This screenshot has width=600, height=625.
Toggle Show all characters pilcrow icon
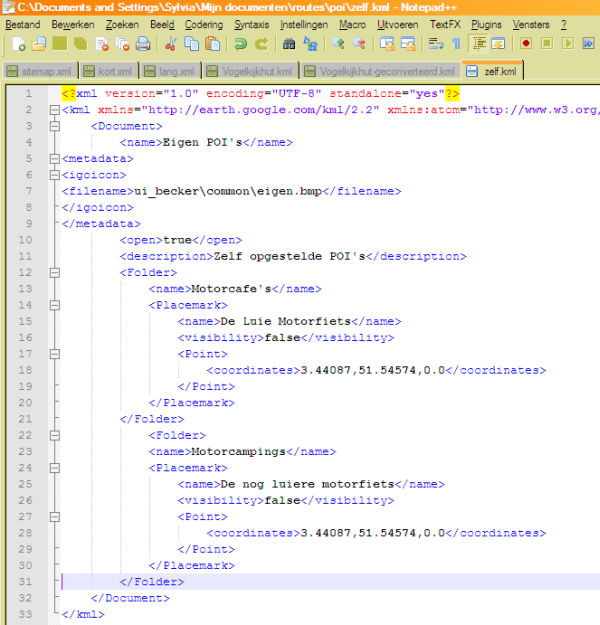pos(456,44)
